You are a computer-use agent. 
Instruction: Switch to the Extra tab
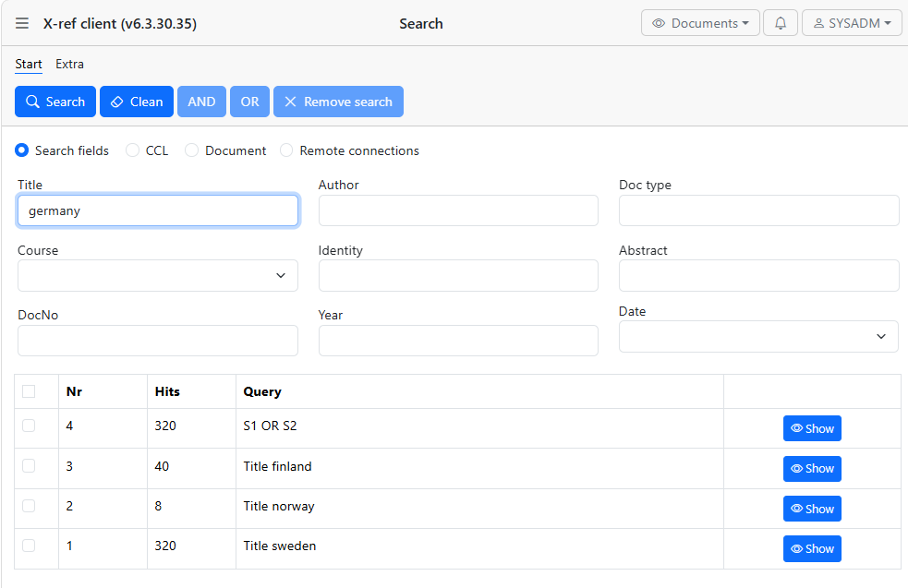[x=69, y=65]
